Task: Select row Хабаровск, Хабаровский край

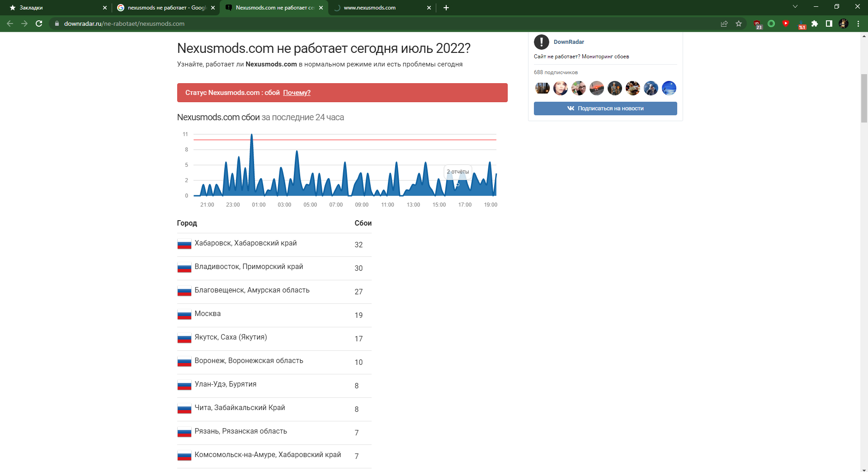Action: point(274,245)
